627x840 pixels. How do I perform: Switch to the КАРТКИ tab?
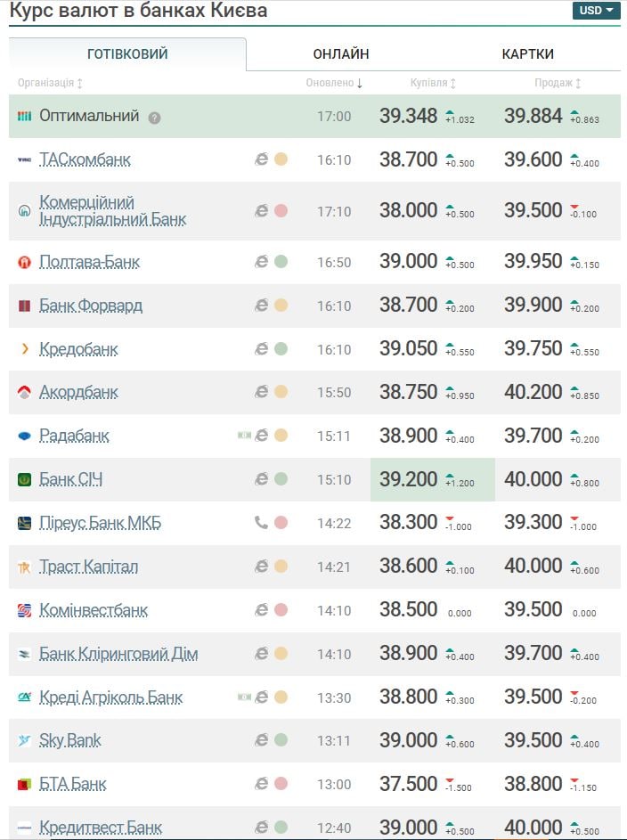coord(527,54)
